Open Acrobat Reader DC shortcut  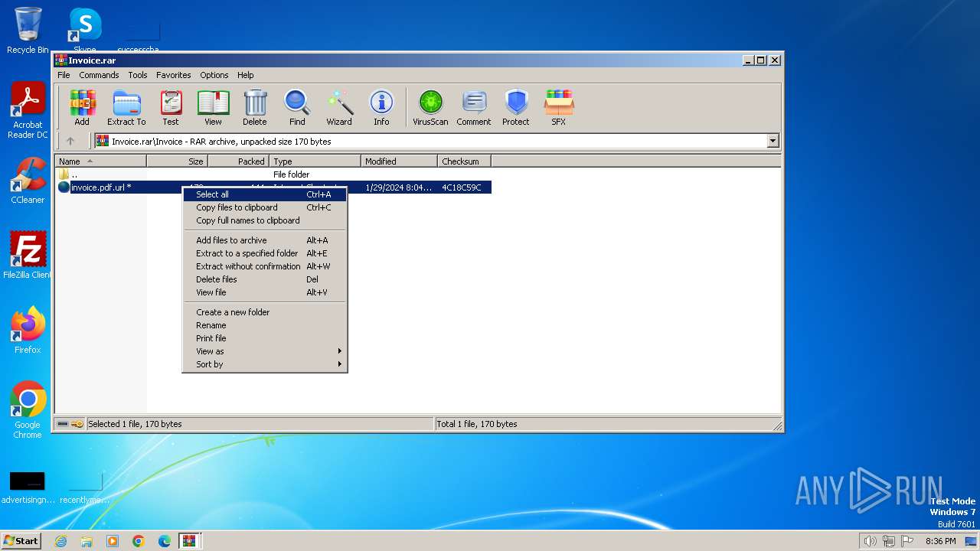(x=28, y=110)
